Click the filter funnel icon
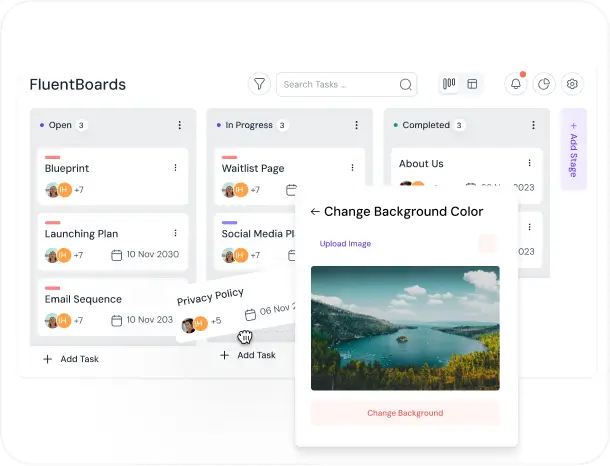 (259, 85)
